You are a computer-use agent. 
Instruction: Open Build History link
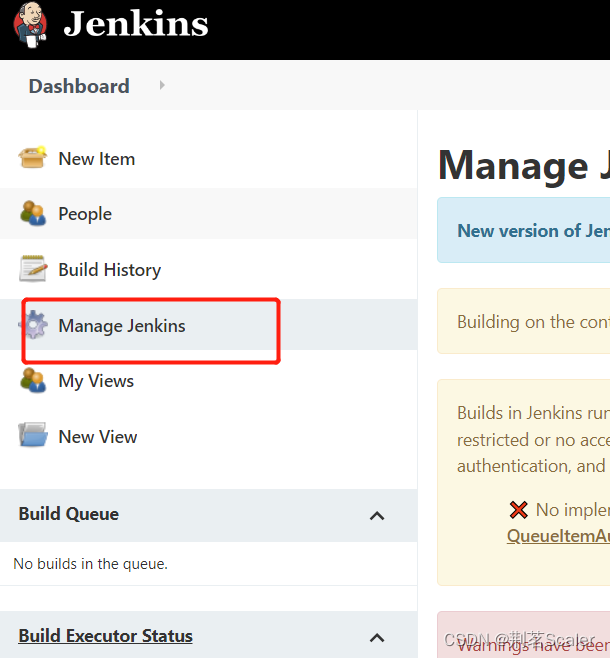click(109, 270)
